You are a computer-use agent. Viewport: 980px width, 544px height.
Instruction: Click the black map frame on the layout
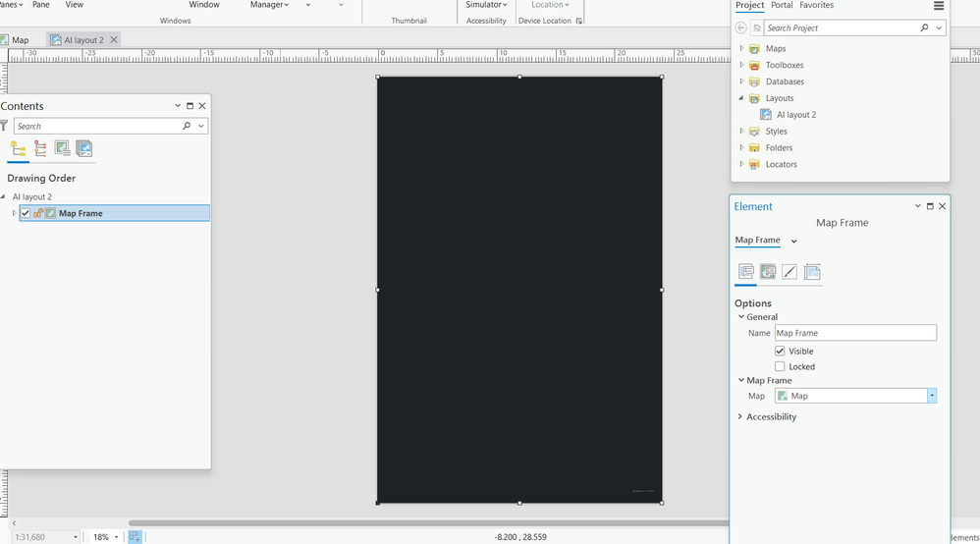[519, 290]
